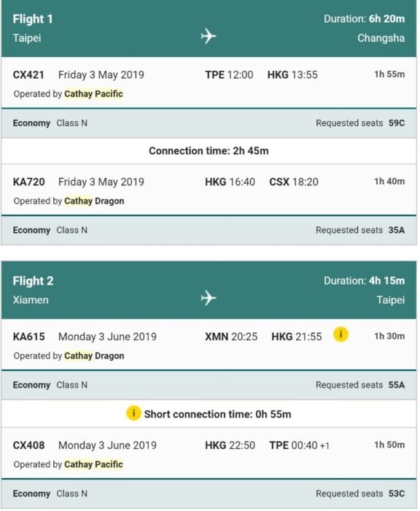Click the info icon before Short connection time
This screenshot has height=511, width=420.
tap(133, 413)
